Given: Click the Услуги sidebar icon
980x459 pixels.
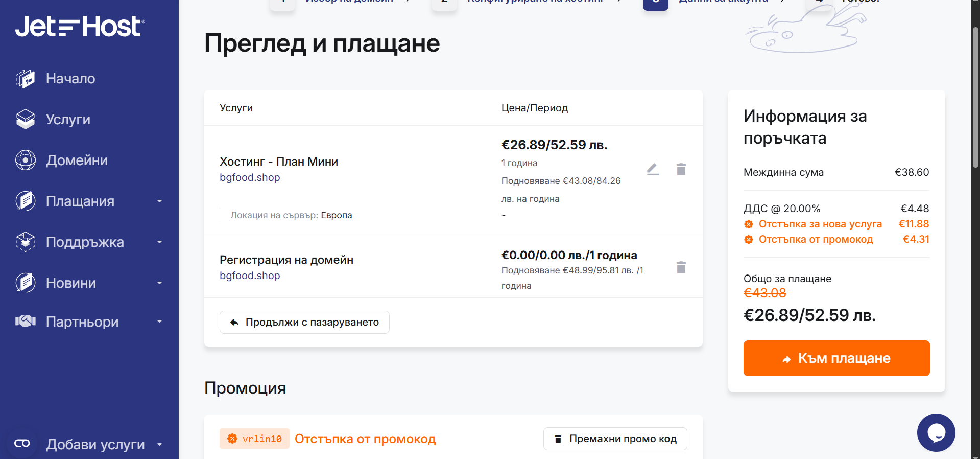Looking at the screenshot, I should click(26, 119).
